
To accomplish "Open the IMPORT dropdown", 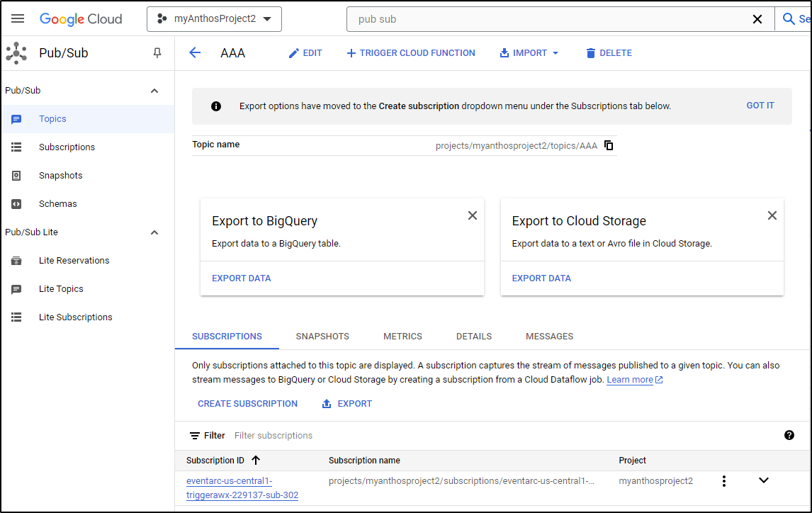I will (x=529, y=53).
